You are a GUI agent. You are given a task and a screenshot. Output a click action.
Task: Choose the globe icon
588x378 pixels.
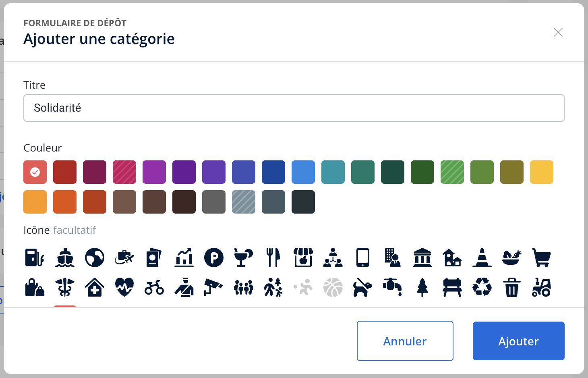95,258
